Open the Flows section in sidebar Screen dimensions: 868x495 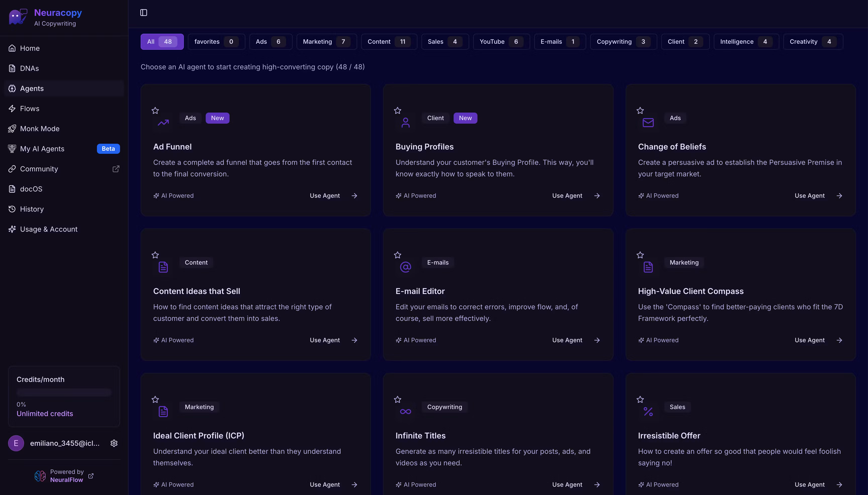(30, 109)
